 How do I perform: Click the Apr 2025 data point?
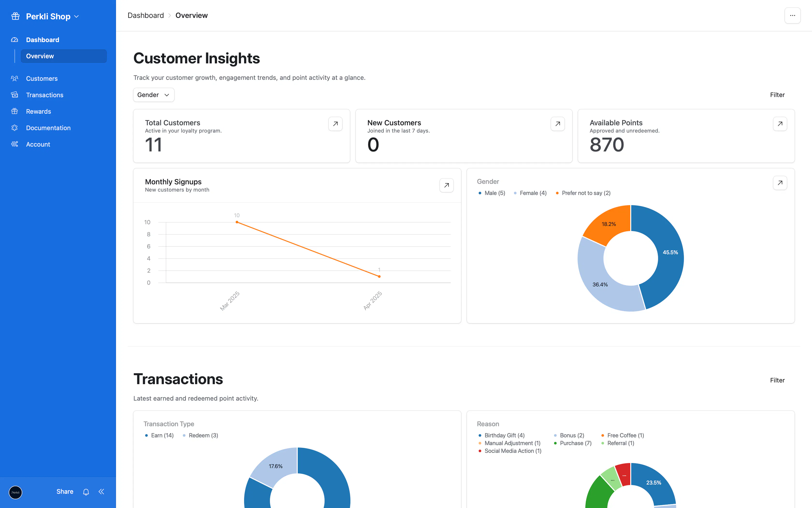point(379,276)
